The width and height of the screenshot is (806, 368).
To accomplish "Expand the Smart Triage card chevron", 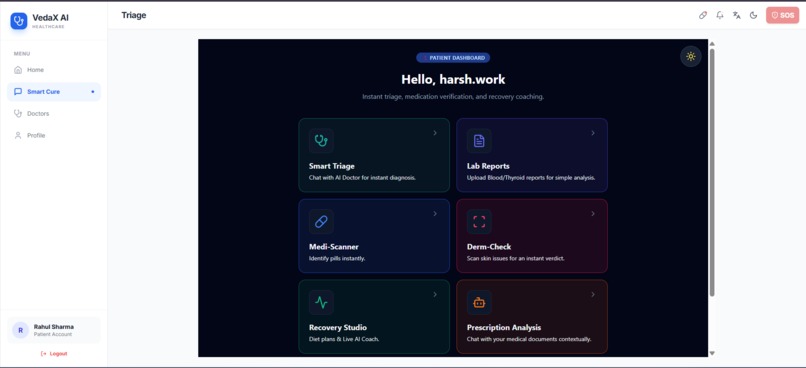I will [x=435, y=133].
